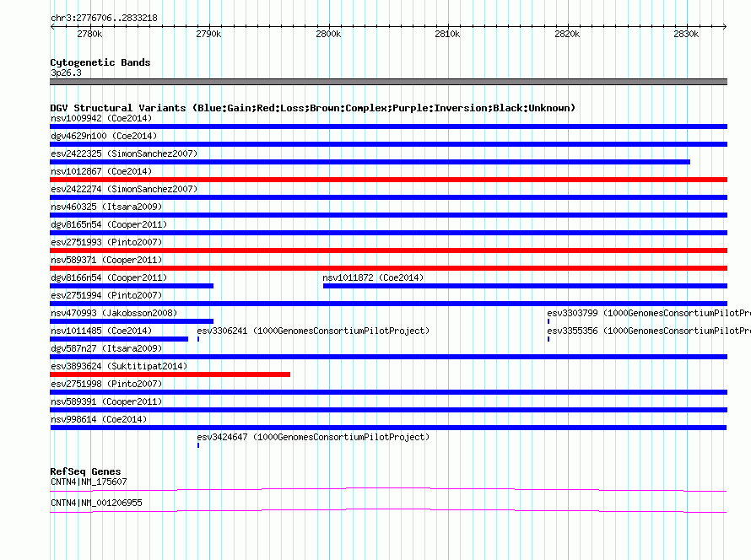Open the nsv1011872 (Coe2014) variant label

(x=373, y=277)
